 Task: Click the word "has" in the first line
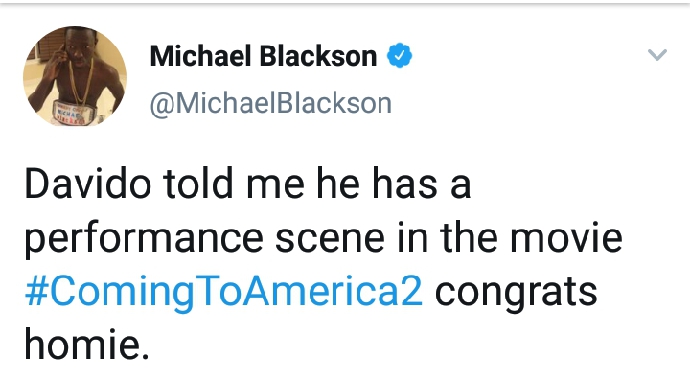point(405,184)
